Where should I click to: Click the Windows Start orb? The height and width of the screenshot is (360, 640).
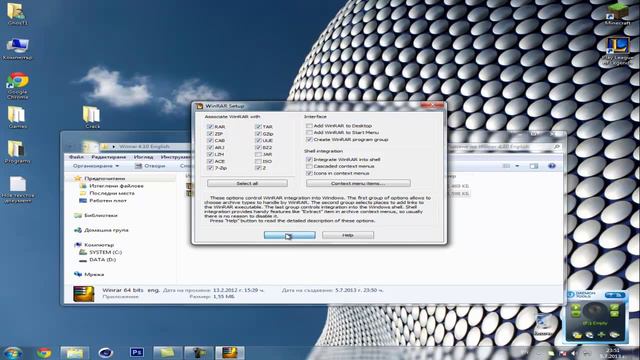(x=13, y=353)
